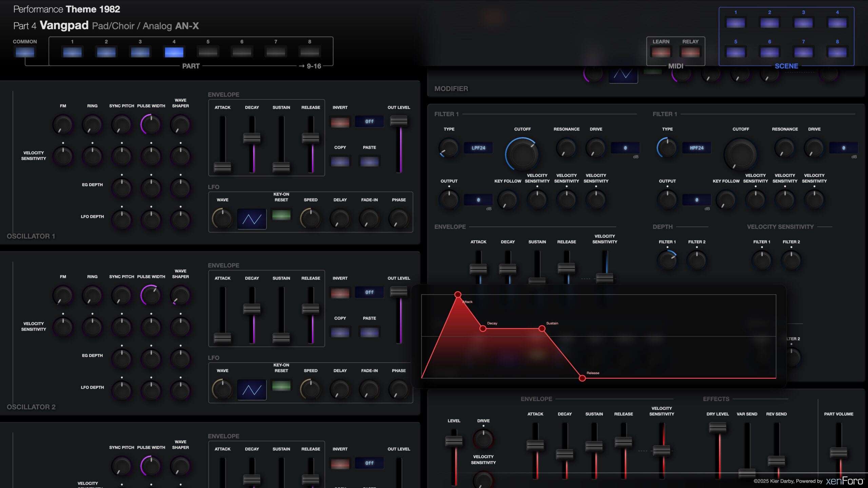Click Oscillator 1 envelope Copy button
868x488 pixels.
[340, 162]
